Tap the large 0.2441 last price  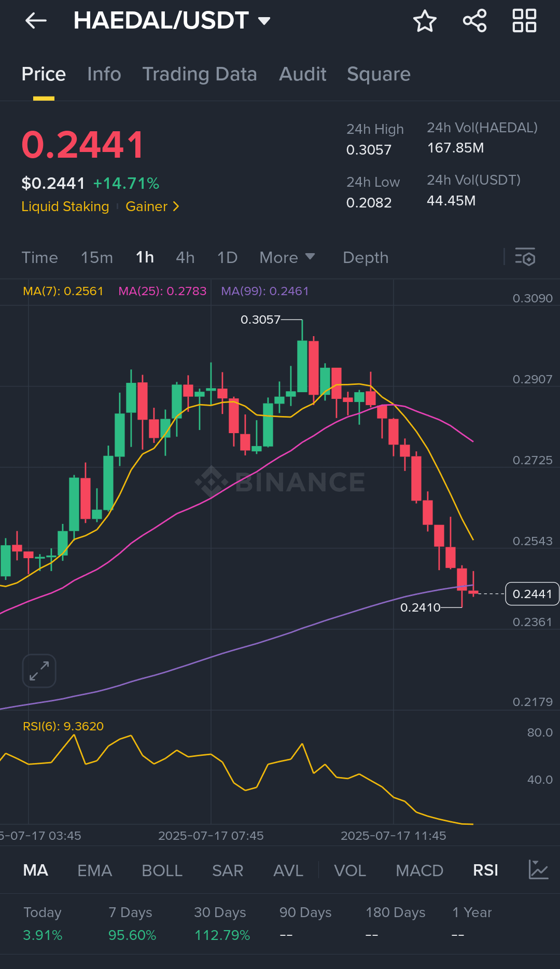[83, 144]
